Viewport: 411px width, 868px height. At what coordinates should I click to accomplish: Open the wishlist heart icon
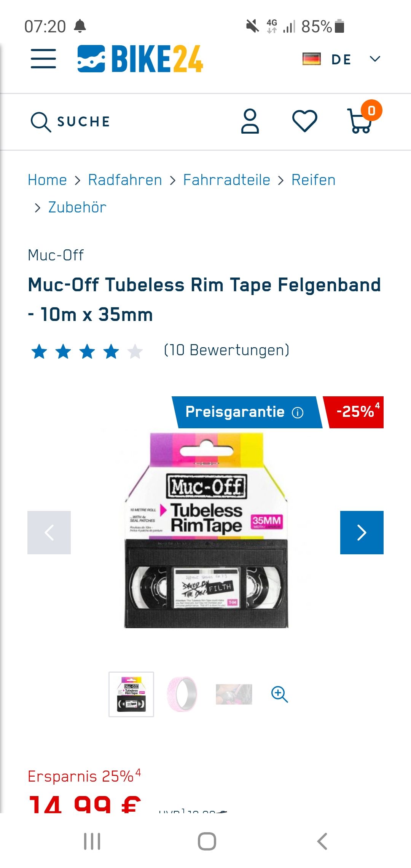pyautogui.click(x=304, y=121)
